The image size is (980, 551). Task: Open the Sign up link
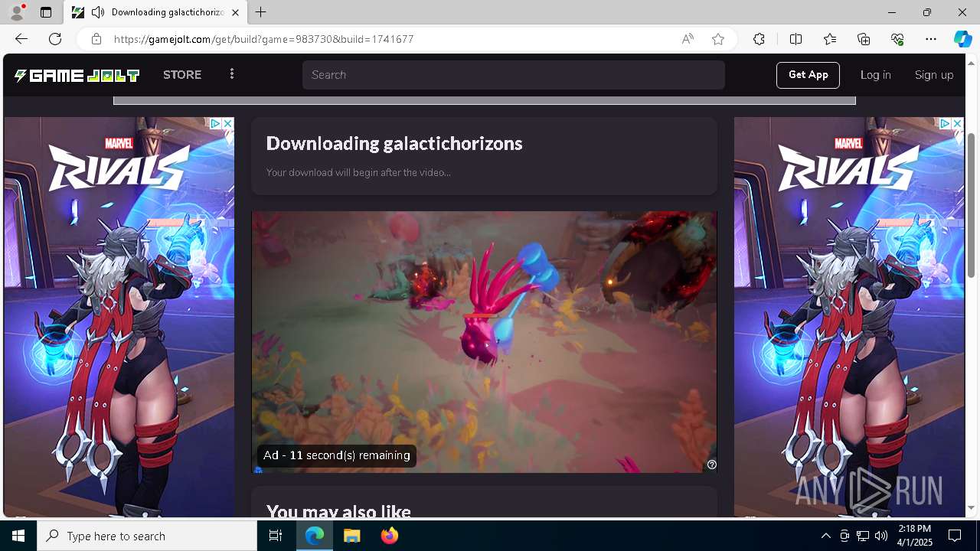(x=934, y=75)
